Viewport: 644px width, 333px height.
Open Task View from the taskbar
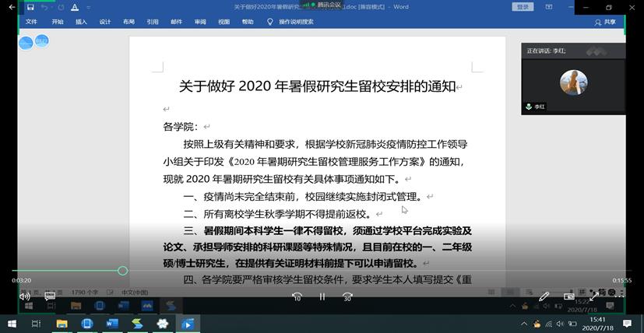(x=36, y=324)
